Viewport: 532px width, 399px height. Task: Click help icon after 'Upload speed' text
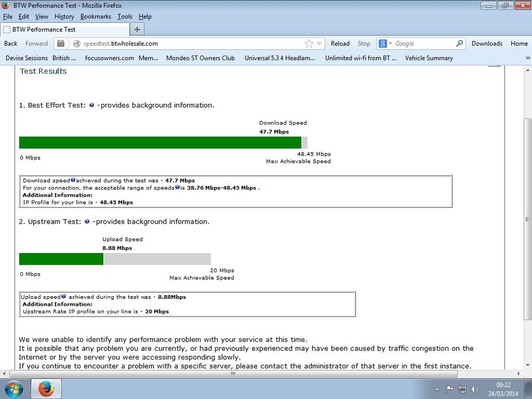[x=63, y=297]
